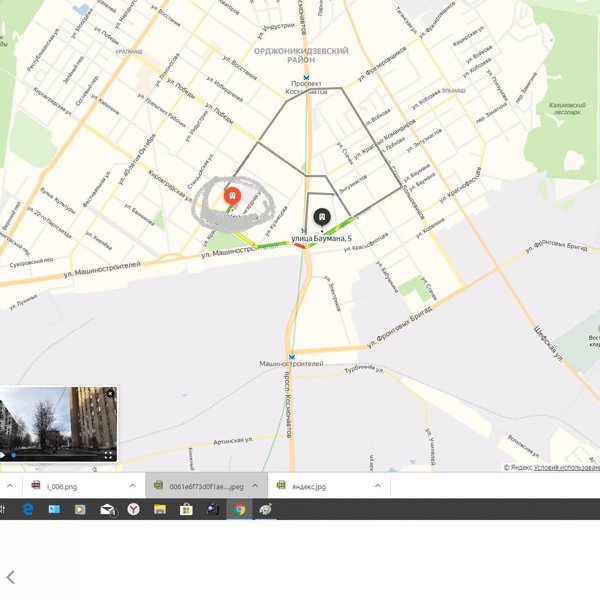Expand options for 0061e6f73d0f1ae jpeg download
The image size is (600, 600).
click(x=255, y=486)
